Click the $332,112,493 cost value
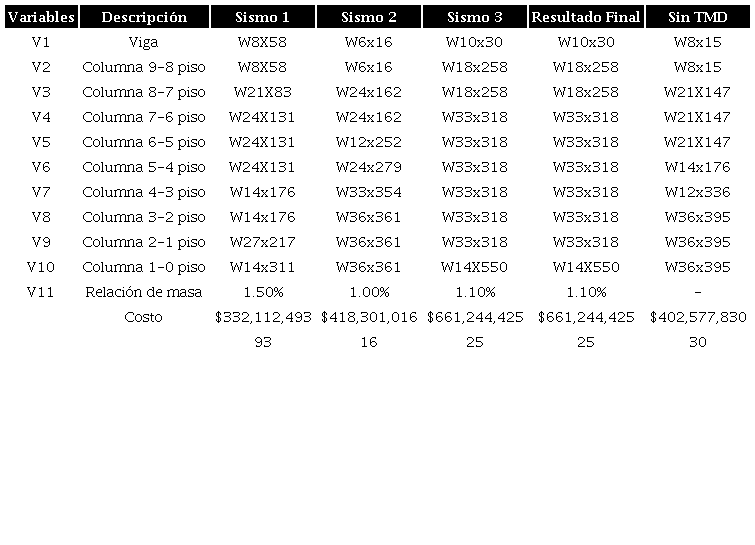755x545 pixels. (263, 317)
